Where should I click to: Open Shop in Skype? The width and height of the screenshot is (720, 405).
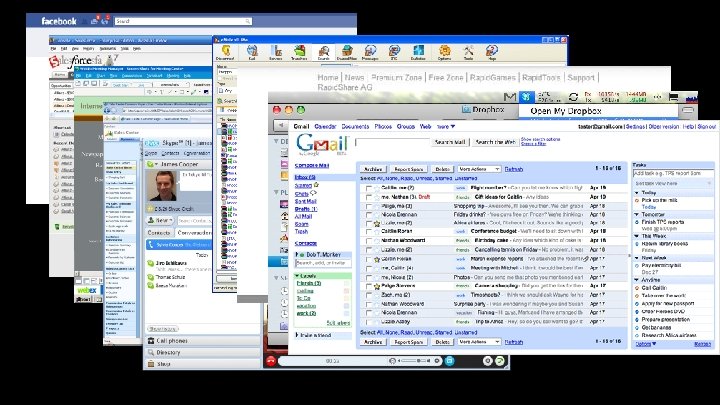coord(202,364)
